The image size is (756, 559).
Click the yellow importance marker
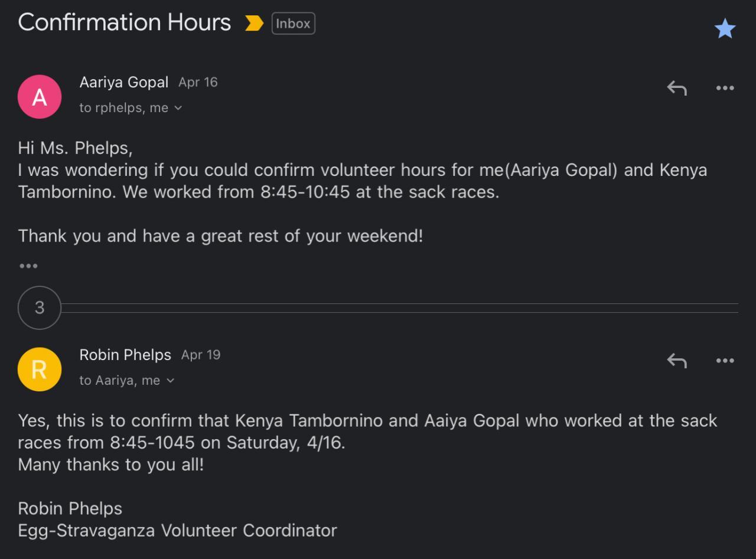254,24
